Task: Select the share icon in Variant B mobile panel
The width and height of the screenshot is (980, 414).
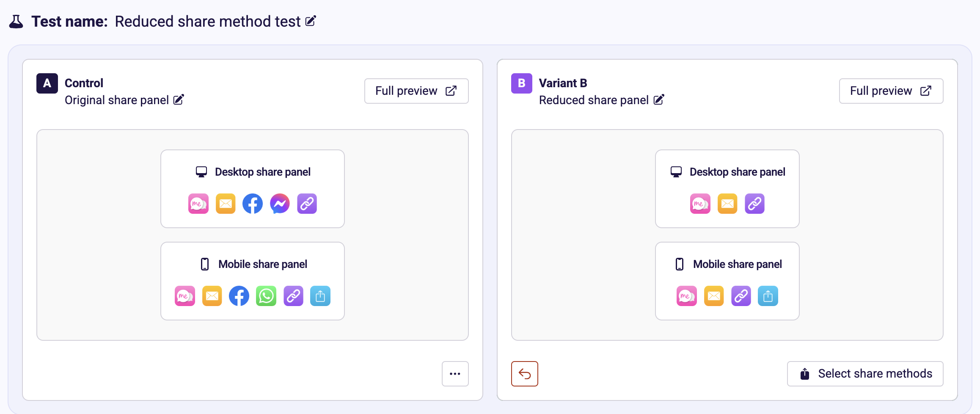Action: tap(768, 296)
